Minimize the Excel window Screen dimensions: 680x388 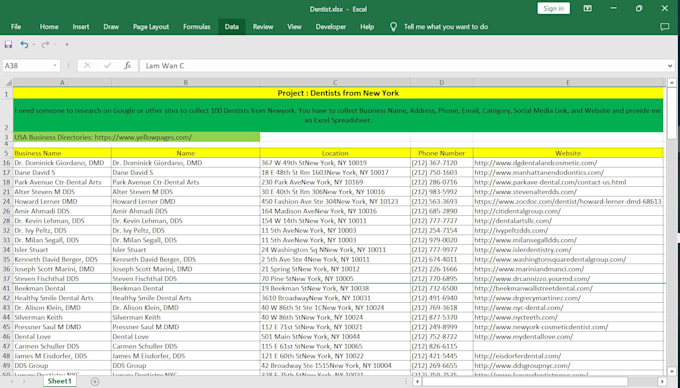click(x=613, y=8)
